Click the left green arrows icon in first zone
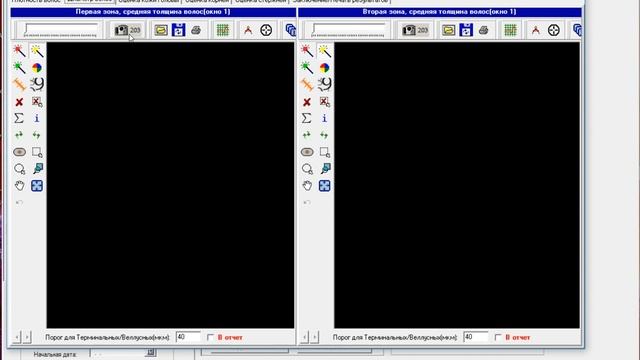This screenshot has width=640, height=360. 19,135
